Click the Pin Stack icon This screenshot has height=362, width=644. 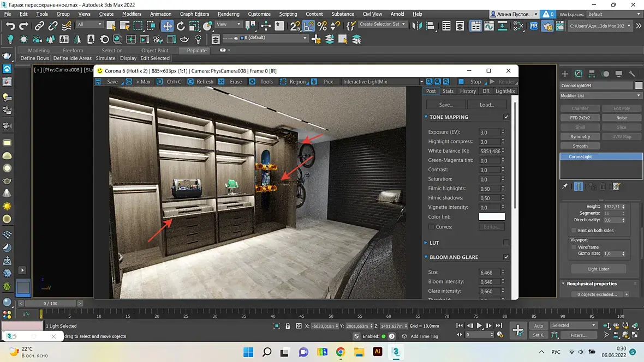pyautogui.click(x=565, y=186)
